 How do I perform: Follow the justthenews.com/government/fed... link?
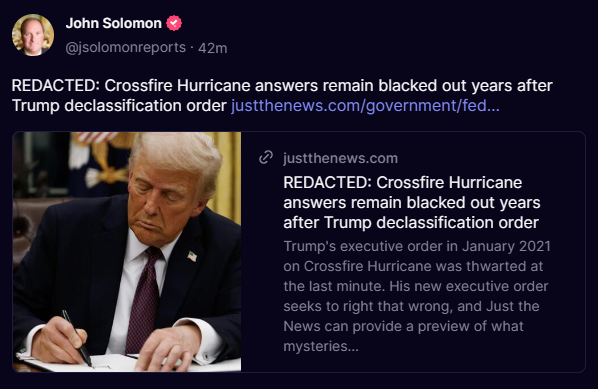[x=365, y=106]
